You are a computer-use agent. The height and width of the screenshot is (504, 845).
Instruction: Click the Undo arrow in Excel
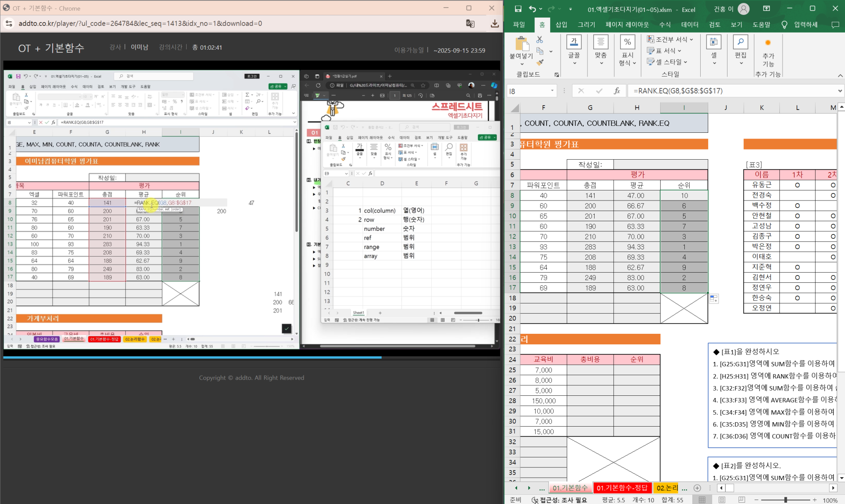(x=532, y=9)
